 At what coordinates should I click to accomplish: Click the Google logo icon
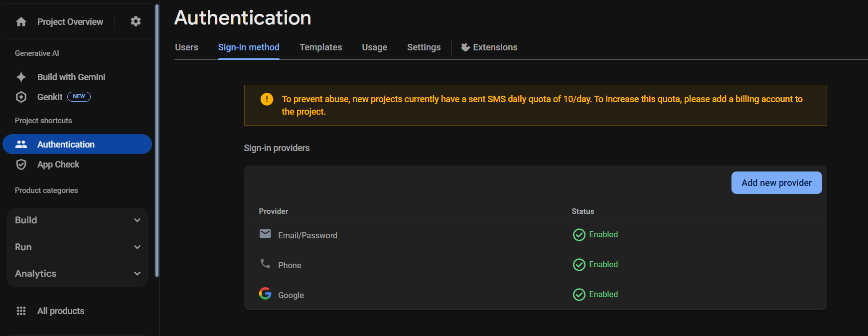tap(265, 294)
